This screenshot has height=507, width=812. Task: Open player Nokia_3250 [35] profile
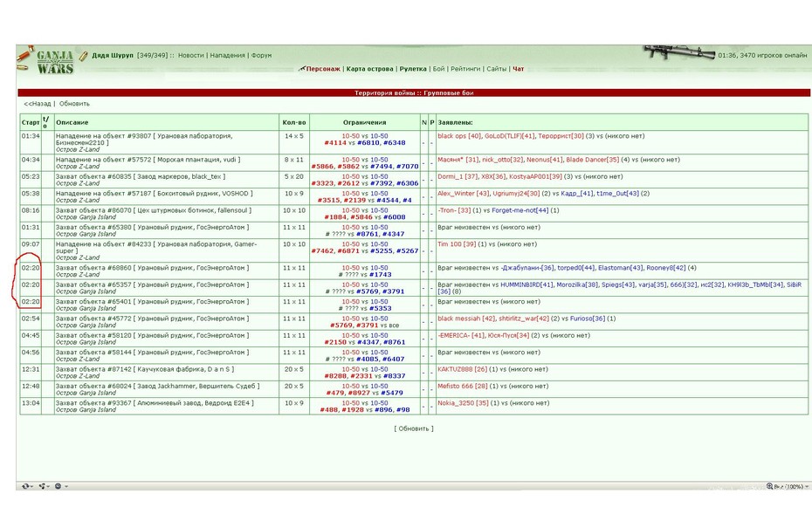click(463, 403)
